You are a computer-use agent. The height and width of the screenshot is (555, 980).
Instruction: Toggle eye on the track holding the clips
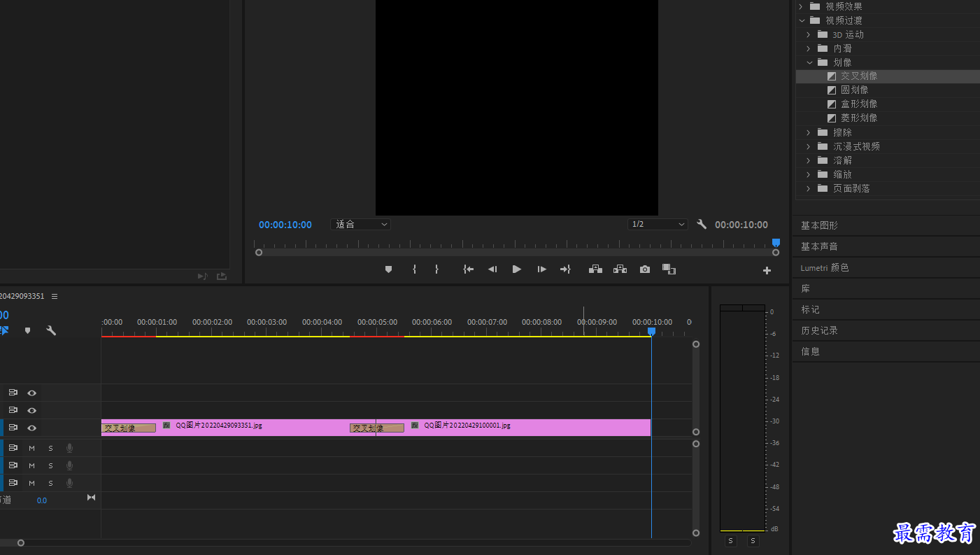coord(31,428)
